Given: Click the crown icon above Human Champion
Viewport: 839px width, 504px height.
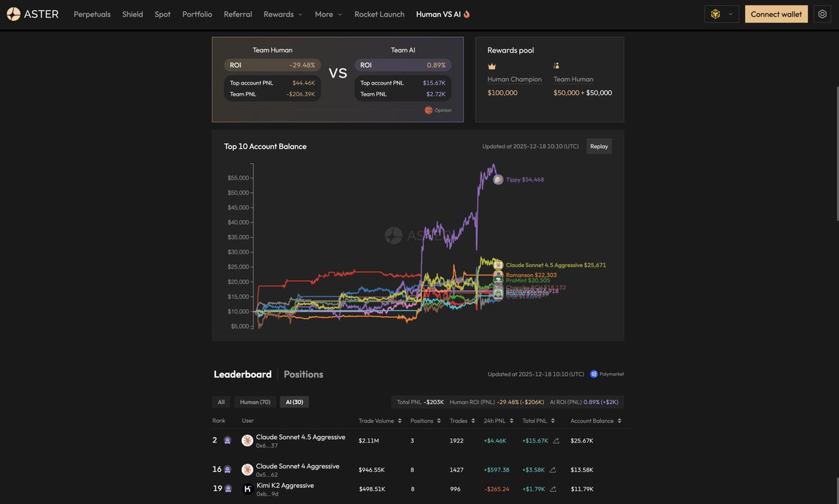Looking at the screenshot, I should 492,66.
